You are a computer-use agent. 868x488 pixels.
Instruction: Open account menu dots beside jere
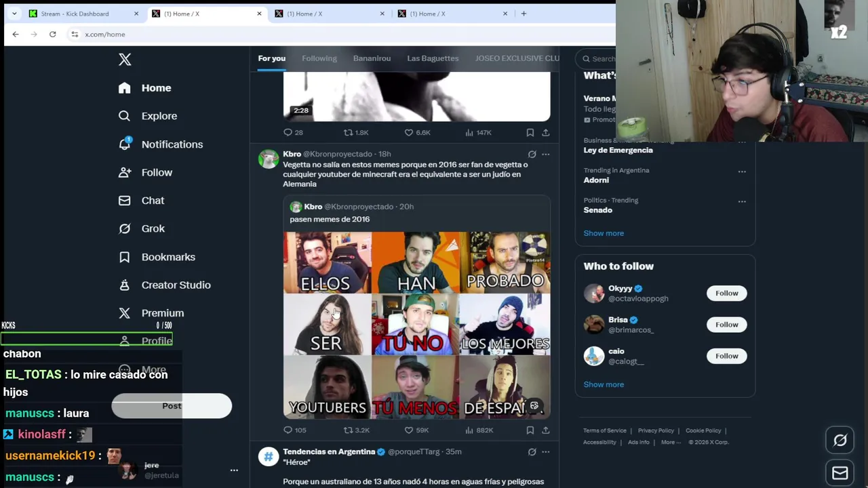coord(234,470)
